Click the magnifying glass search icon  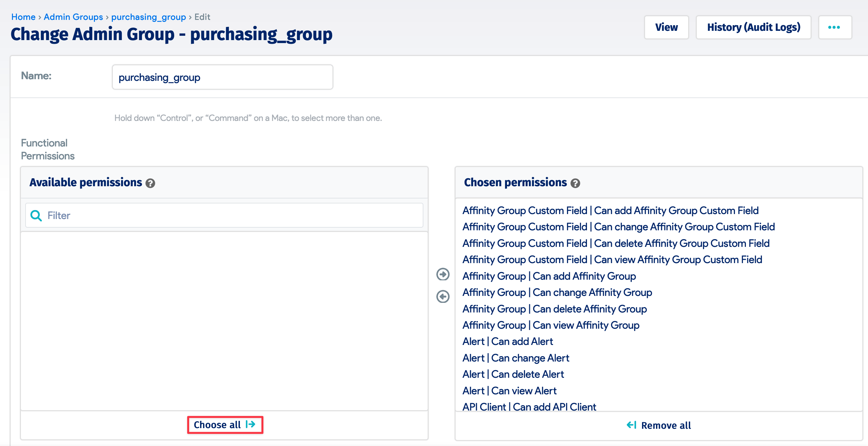[x=36, y=215]
